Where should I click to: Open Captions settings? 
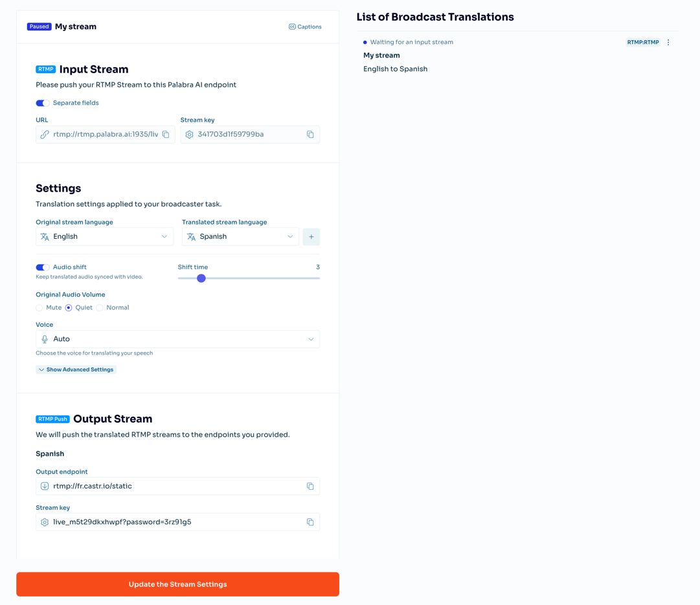tap(305, 27)
